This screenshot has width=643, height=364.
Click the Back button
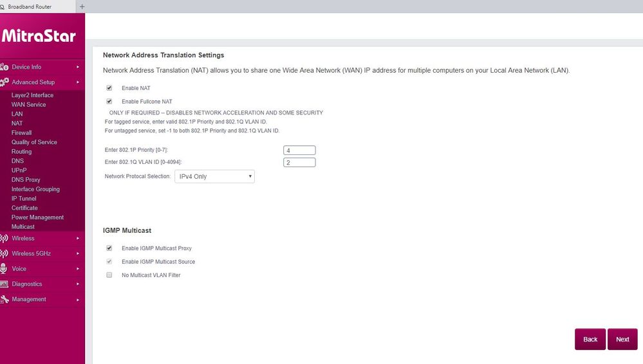click(590, 340)
